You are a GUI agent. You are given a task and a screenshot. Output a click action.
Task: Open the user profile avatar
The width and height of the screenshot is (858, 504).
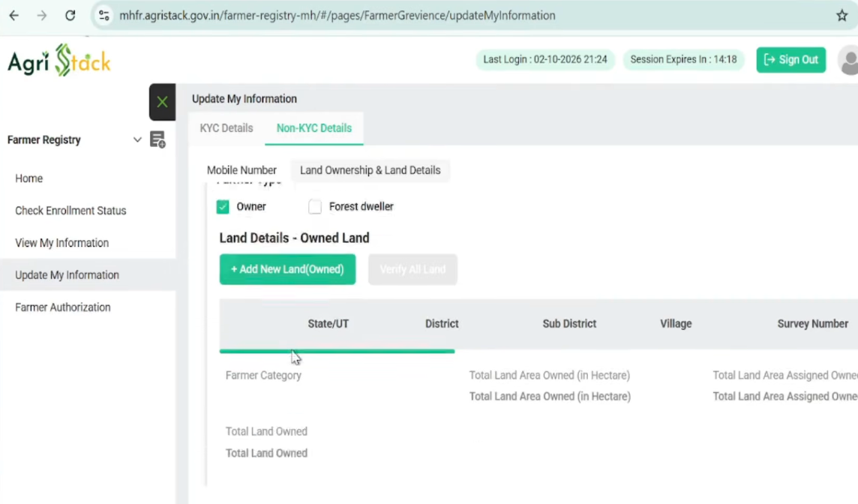point(848,61)
